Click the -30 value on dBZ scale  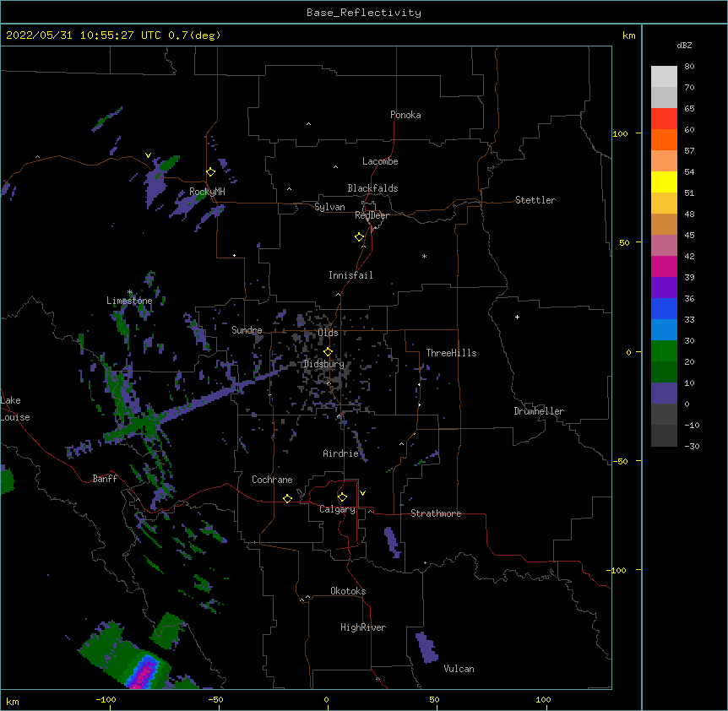point(692,446)
